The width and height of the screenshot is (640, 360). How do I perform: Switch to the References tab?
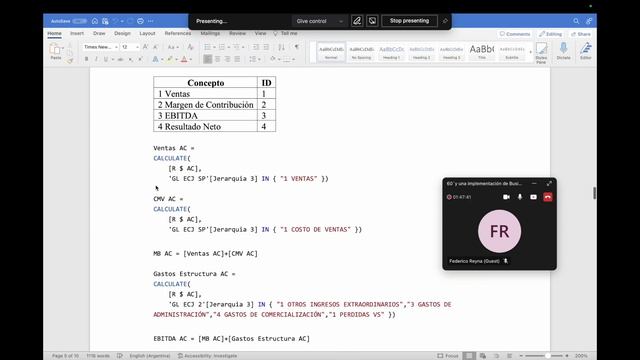click(x=178, y=33)
